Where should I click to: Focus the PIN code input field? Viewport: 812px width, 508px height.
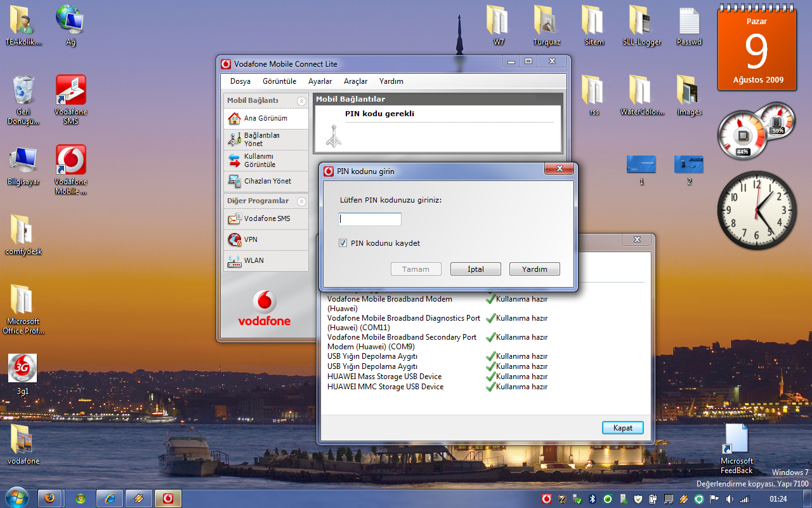coord(370,219)
